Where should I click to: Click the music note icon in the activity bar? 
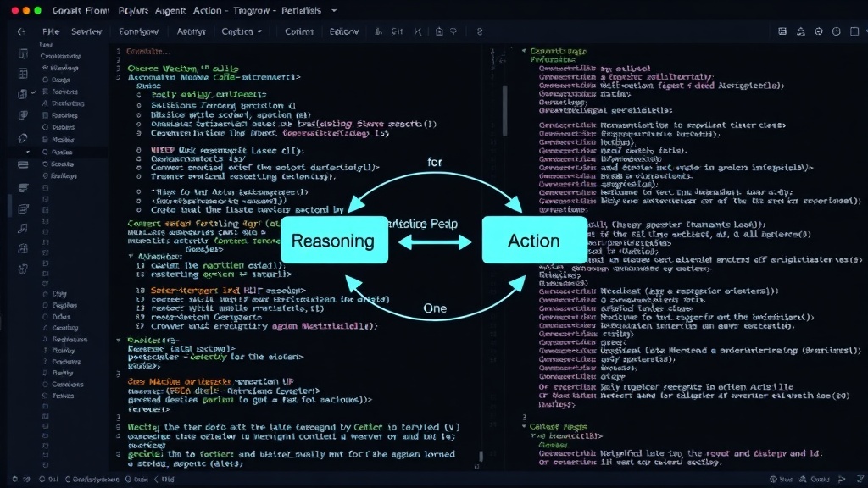23,228
